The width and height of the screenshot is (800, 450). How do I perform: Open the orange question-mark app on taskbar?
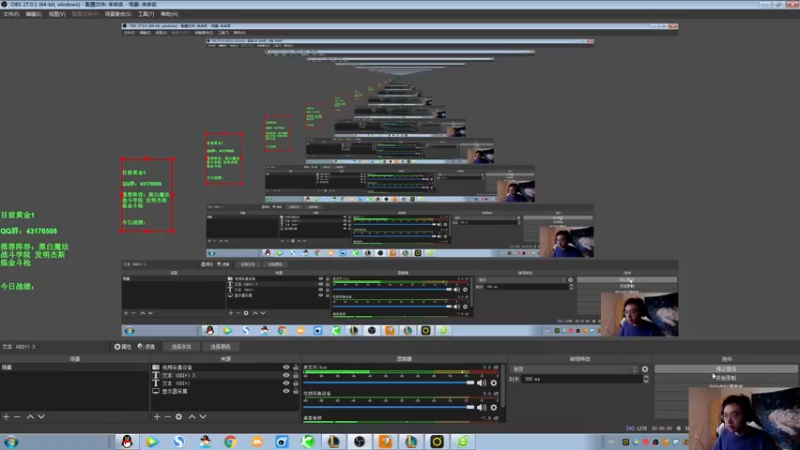(385, 441)
